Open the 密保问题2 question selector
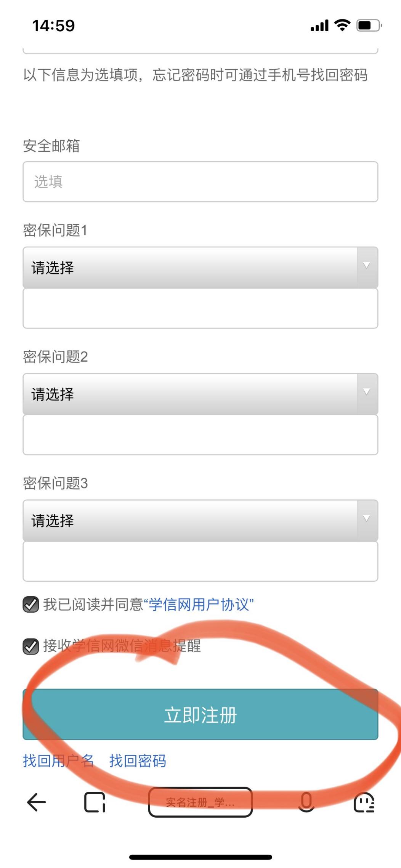Screen dimensions: 401x868 pyautogui.click(x=200, y=394)
